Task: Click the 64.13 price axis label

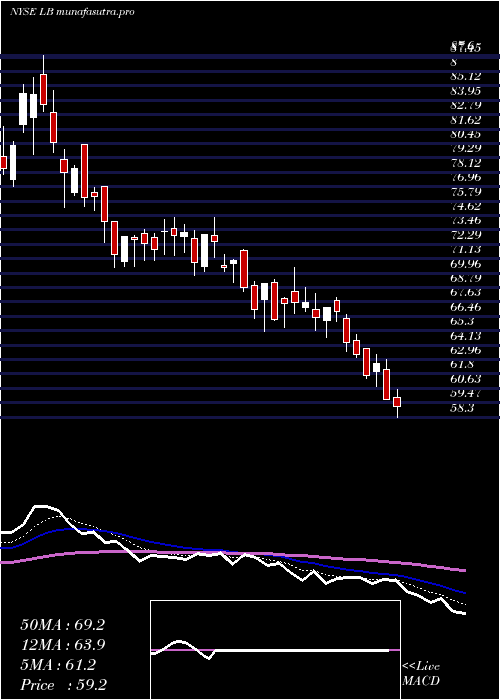Action: tap(466, 335)
